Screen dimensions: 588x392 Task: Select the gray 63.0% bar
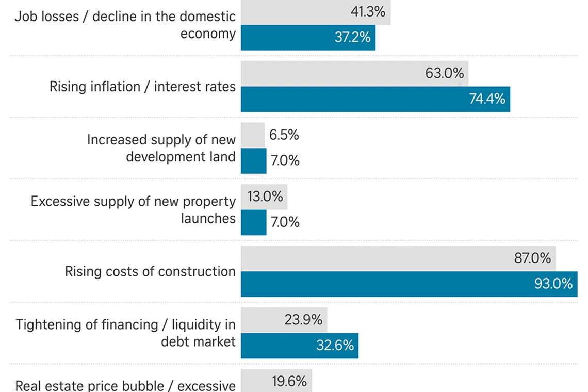[354, 73]
